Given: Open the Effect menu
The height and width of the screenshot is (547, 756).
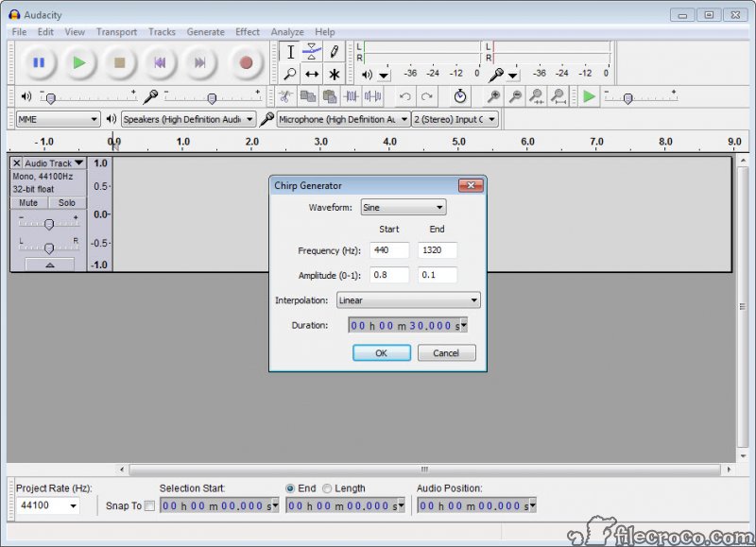Looking at the screenshot, I should click(x=248, y=32).
